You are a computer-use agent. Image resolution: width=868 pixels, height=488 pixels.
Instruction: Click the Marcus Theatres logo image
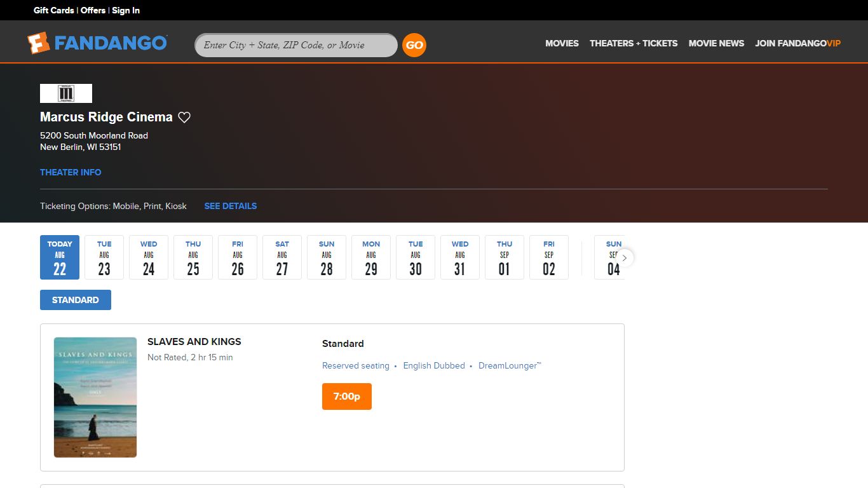coord(66,93)
